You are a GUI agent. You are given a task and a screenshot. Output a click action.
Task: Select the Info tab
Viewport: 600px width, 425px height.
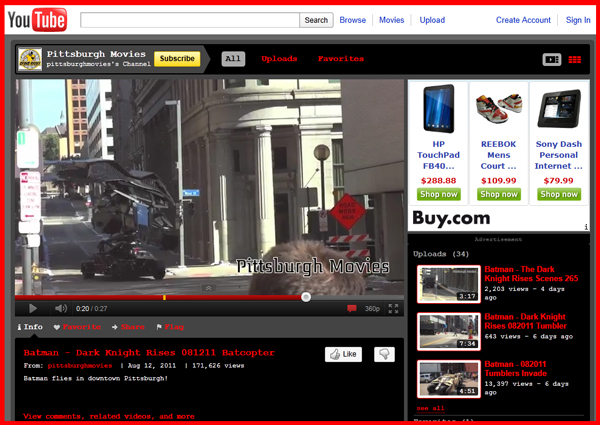[30, 327]
